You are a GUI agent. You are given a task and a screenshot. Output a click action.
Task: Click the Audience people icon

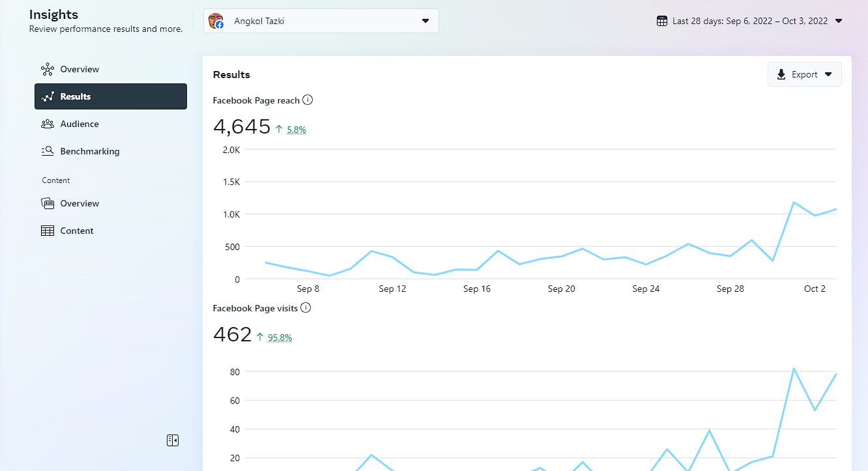tap(47, 124)
